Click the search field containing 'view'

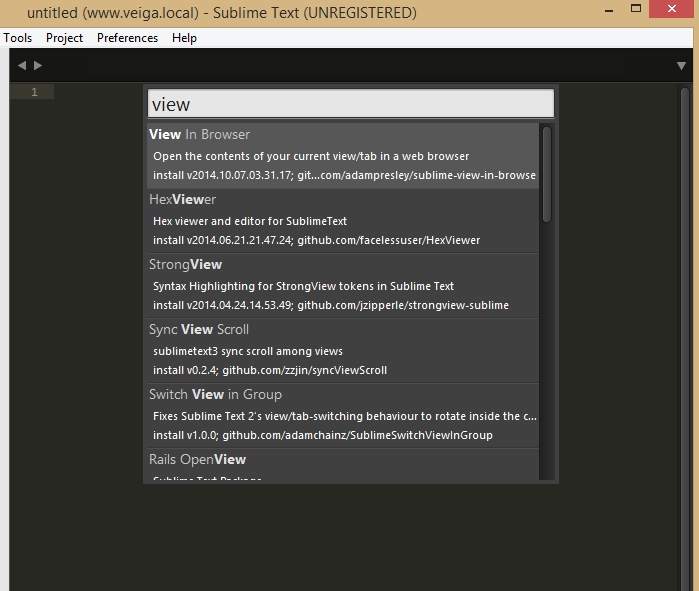click(351, 104)
